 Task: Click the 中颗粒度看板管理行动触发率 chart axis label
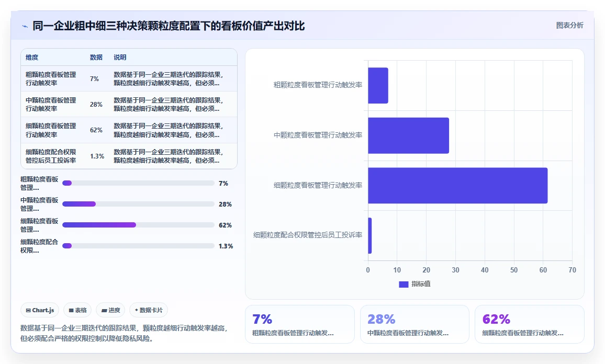point(318,135)
